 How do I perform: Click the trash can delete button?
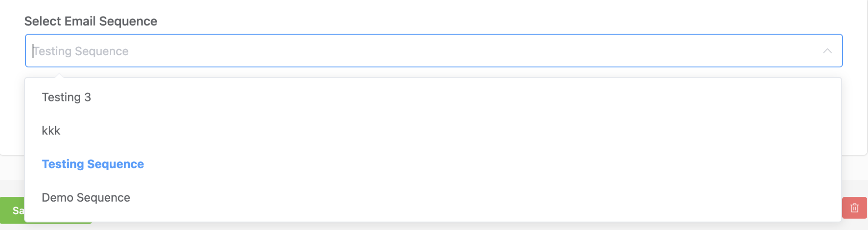point(854,208)
